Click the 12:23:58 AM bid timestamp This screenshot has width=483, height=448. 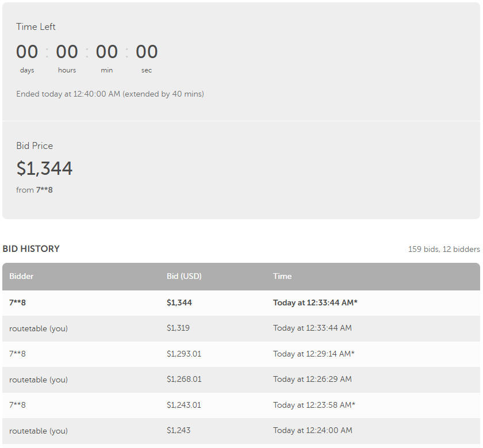(313, 405)
